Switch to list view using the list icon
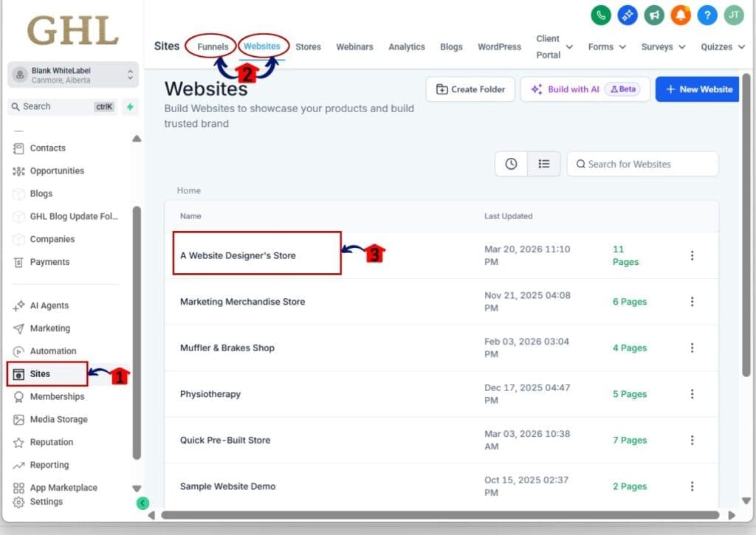The width and height of the screenshot is (756, 535). 544,164
